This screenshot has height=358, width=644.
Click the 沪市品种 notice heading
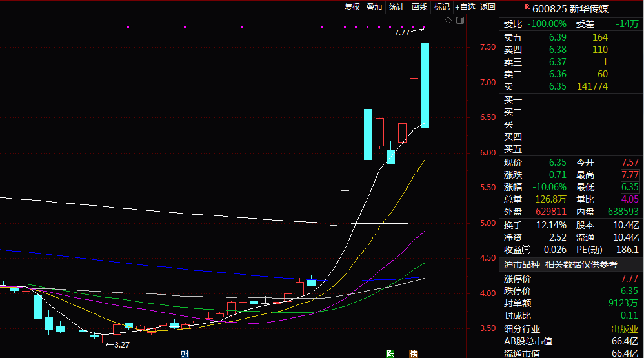point(521,265)
